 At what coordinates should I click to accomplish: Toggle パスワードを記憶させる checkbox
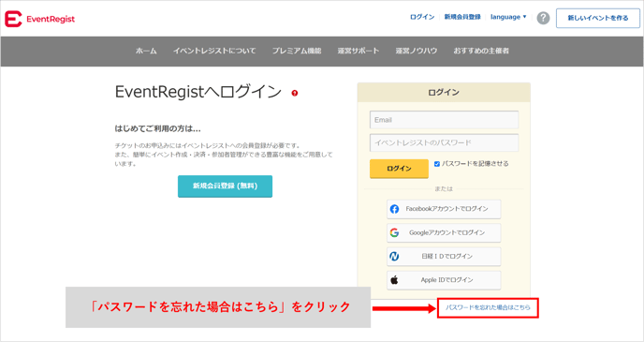(437, 164)
